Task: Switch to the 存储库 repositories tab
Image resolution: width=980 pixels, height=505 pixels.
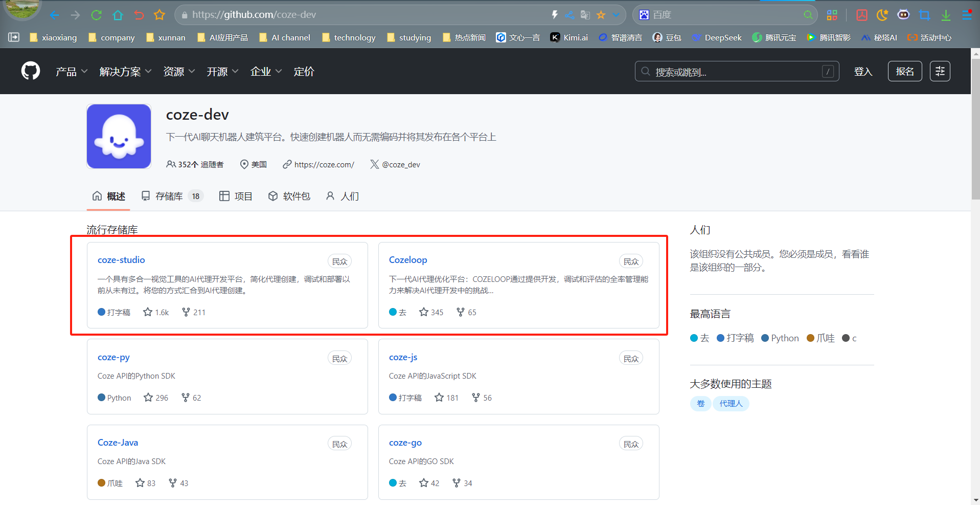Action: (172, 196)
